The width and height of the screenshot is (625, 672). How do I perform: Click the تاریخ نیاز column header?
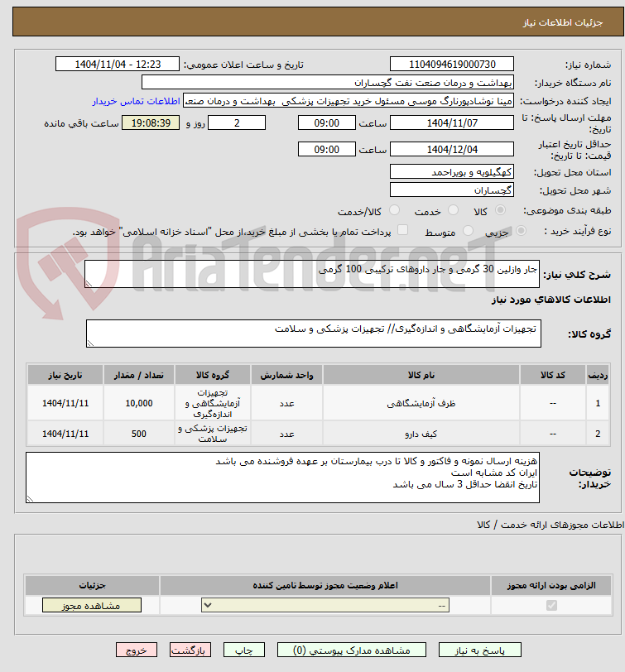pyautogui.click(x=65, y=375)
